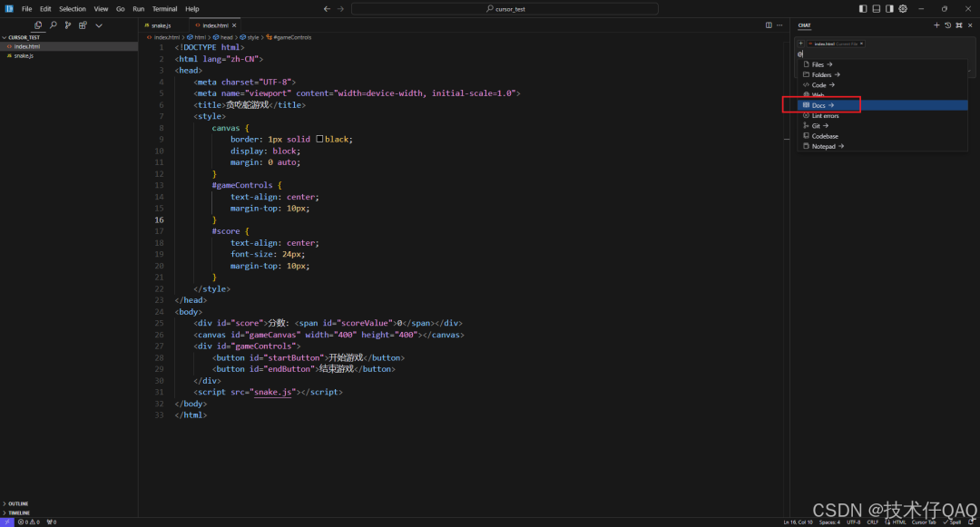This screenshot has height=527, width=980.
Task: Open the black color swatch picker
Action: pos(319,139)
